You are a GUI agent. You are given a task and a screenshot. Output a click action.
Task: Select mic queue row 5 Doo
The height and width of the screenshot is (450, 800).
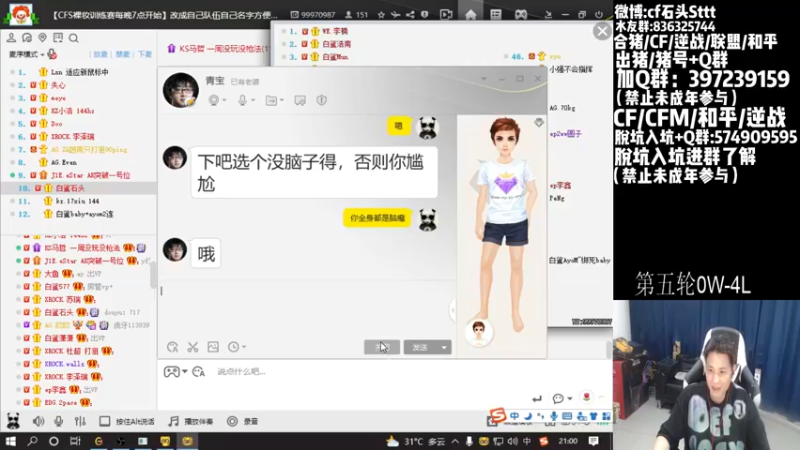(x=79, y=123)
